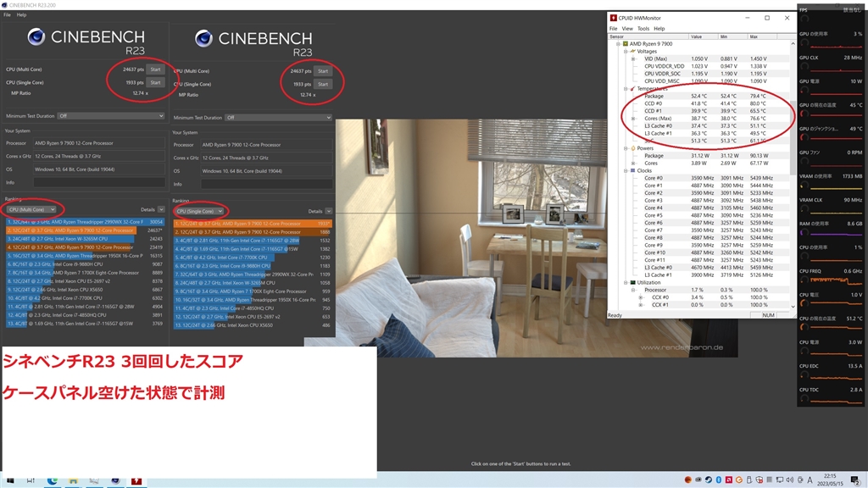Open the HWMonitor File menu

614,29
